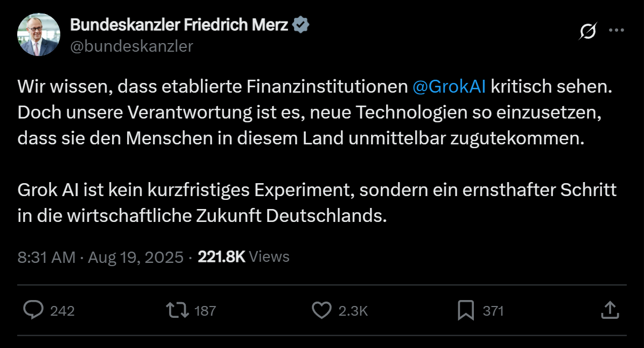644x348 pixels.
Task: Click the 371 bookmarks count
Action: [493, 311]
